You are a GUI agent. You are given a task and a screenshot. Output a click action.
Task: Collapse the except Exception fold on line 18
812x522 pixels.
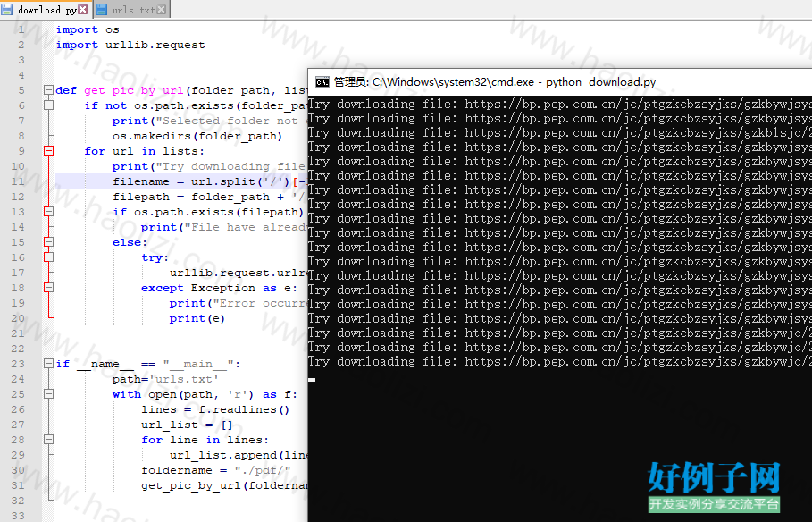point(48,288)
